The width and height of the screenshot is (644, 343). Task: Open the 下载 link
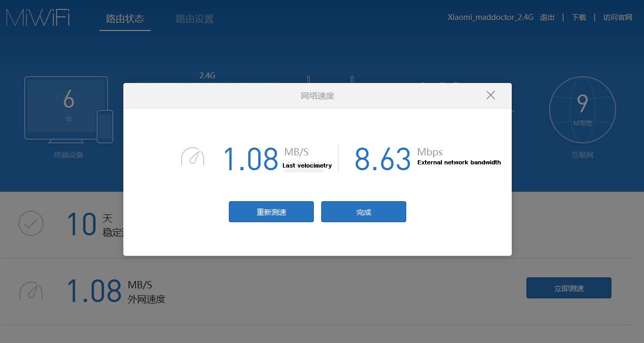tap(579, 17)
